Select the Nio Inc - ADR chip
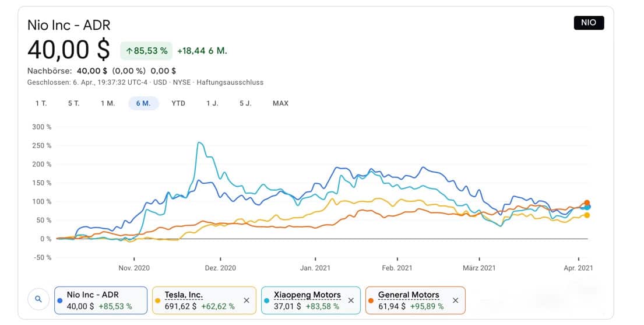The height and width of the screenshot is (325, 644). (101, 300)
